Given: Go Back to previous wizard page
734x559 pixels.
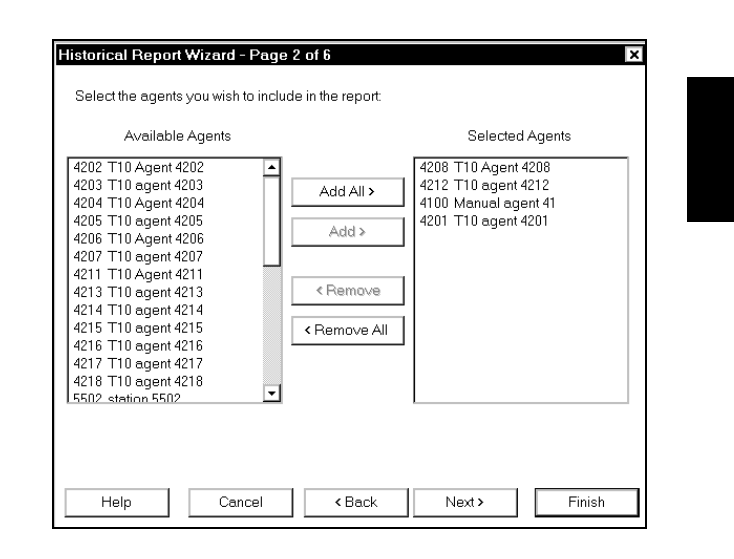Looking at the screenshot, I should [356, 502].
